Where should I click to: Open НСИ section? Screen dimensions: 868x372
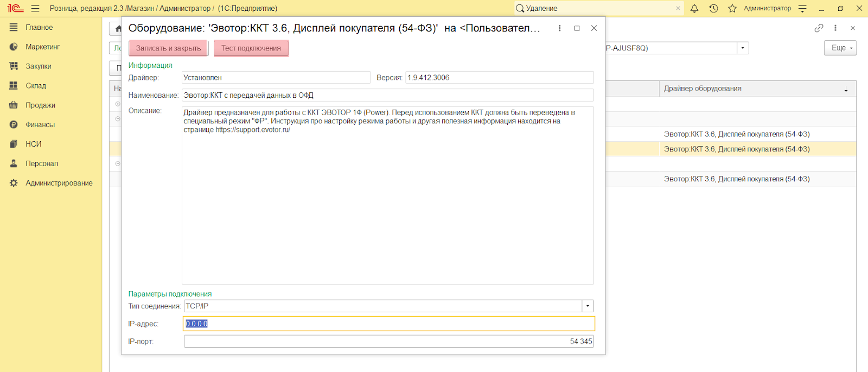33,144
